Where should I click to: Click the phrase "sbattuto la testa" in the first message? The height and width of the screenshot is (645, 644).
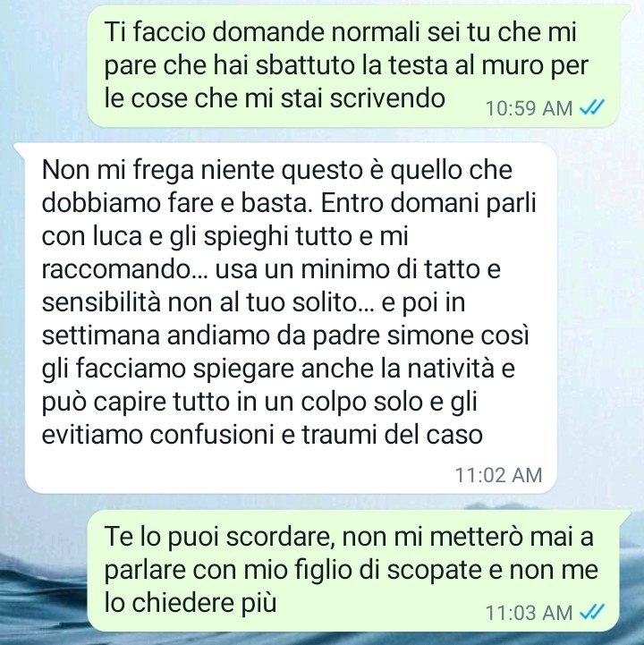(351, 66)
